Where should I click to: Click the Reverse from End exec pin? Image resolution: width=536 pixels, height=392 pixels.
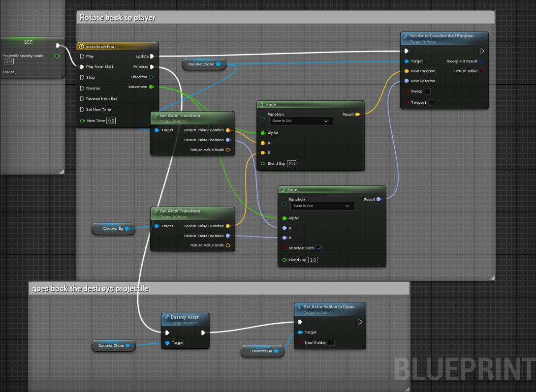(82, 99)
